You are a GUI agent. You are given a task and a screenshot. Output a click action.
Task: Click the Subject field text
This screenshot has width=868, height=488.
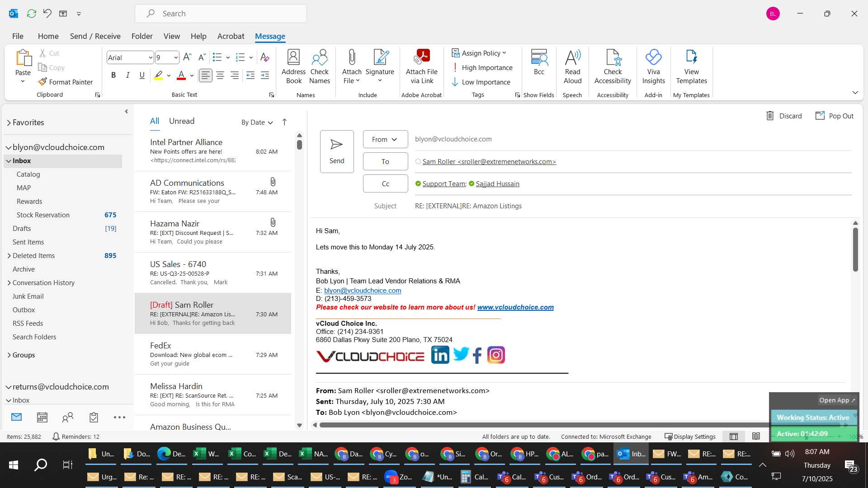tap(468, 206)
